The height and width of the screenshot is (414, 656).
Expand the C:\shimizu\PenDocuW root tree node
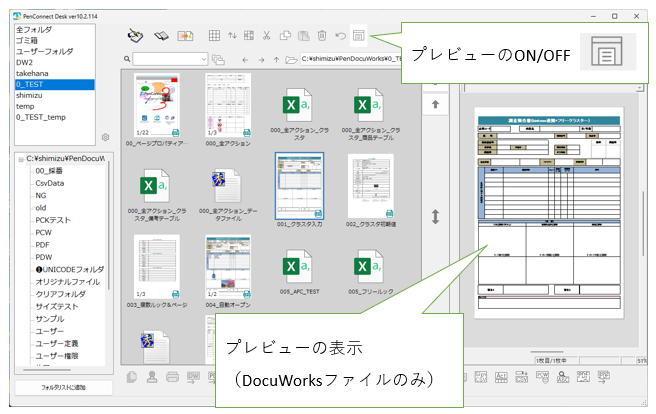pyautogui.click(x=21, y=158)
